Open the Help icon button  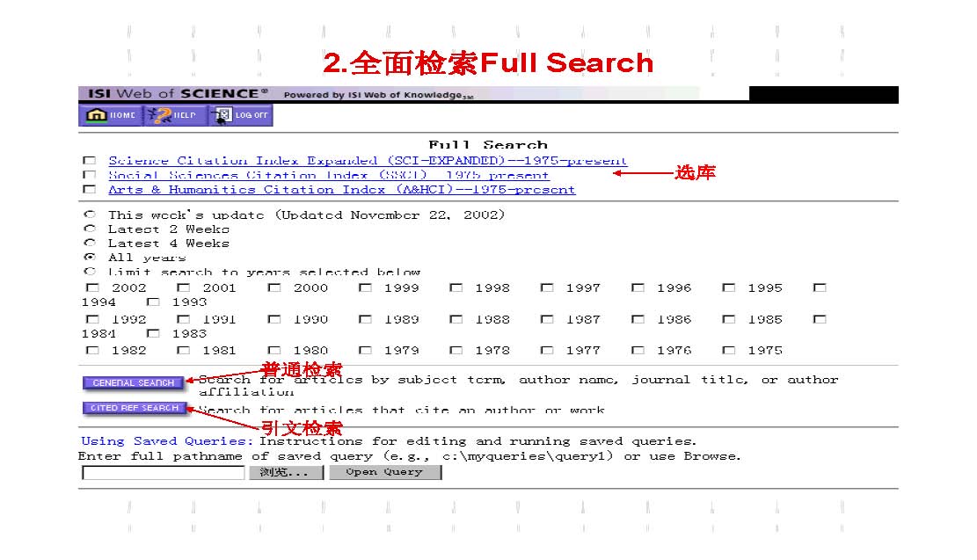click(x=175, y=115)
